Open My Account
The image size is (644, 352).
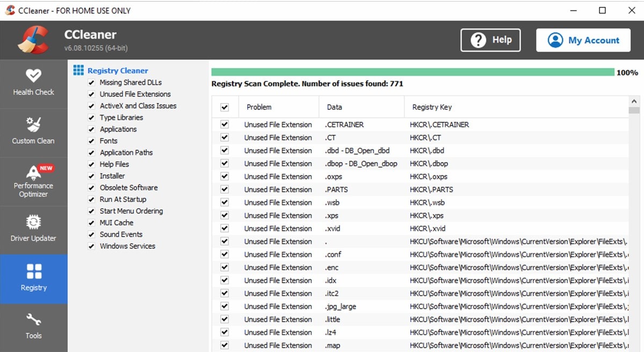(583, 40)
